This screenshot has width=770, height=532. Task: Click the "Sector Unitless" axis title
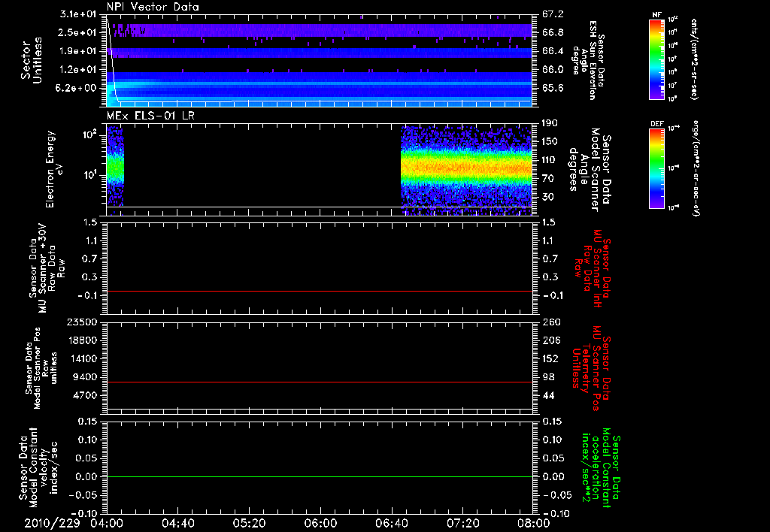click(x=32, y=60)
